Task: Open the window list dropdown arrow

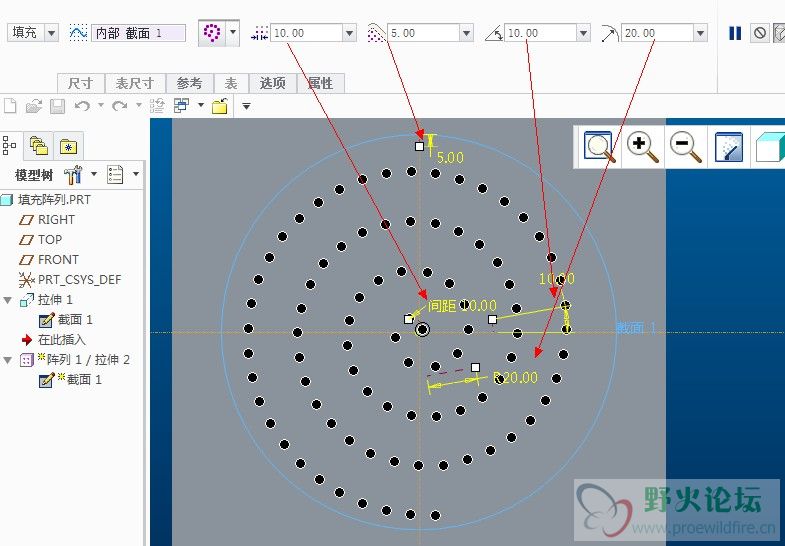Action: click(201, 105)
